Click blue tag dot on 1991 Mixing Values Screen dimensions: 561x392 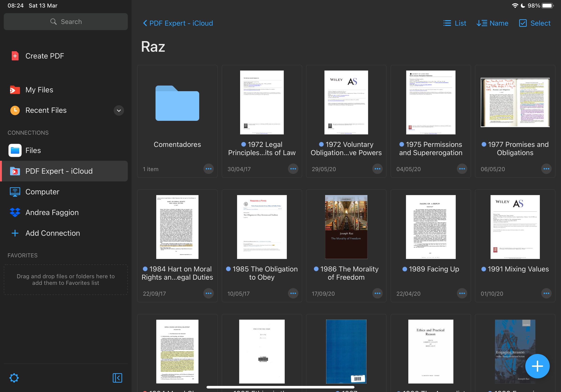(x=483, y=269)
